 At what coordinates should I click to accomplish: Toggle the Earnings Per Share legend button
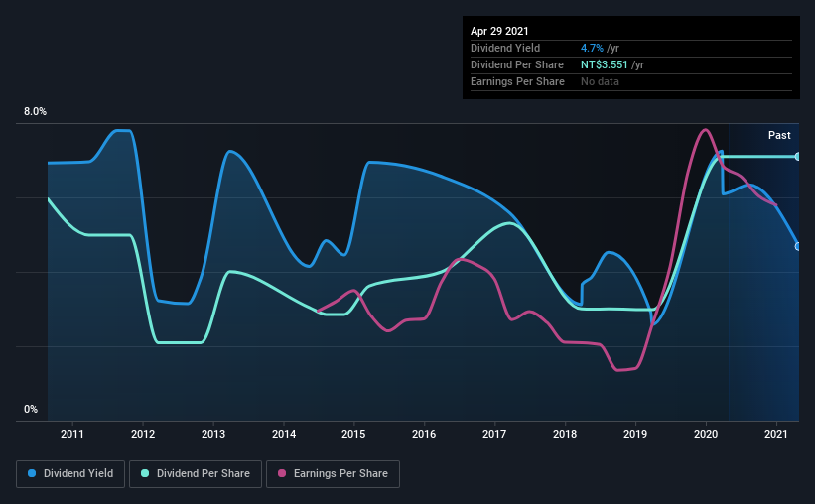[333, 474]
